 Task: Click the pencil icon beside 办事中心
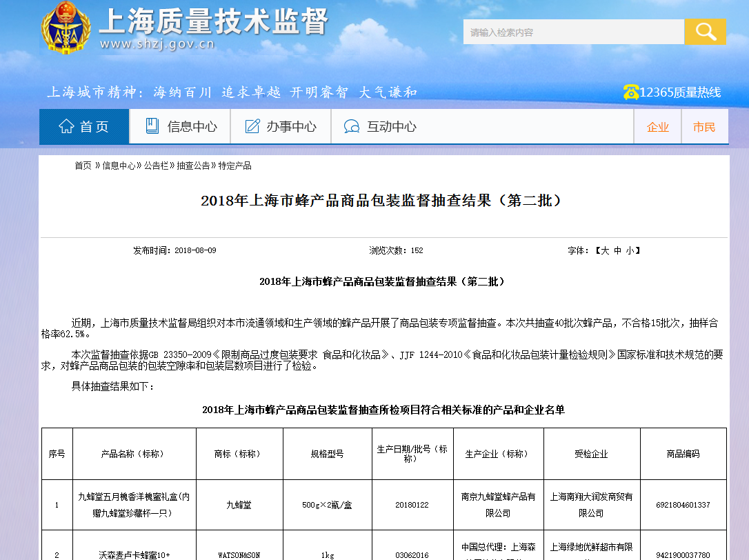click(x=252, y=126)
